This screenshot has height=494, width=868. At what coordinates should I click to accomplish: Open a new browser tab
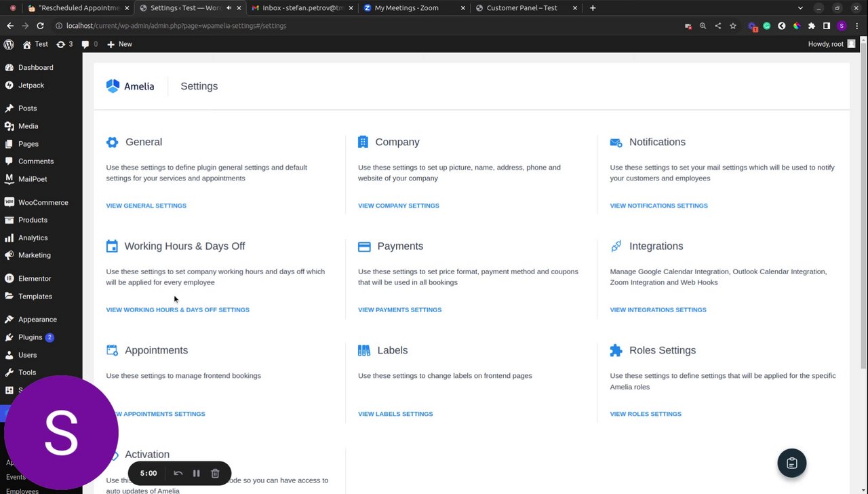point(593,8)
